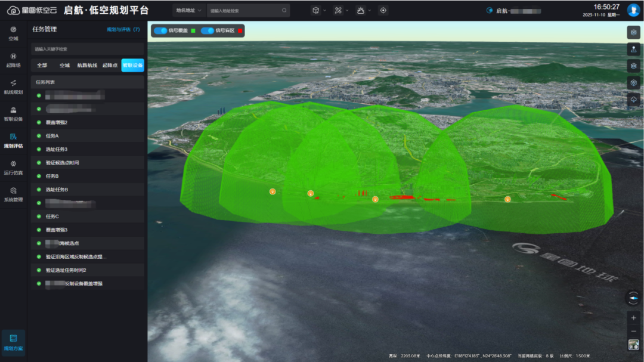This screenshot has height=362, width=644.
Task: Toggle the 信号盲区 signal blind zone switch
Action: coord(207,30)
